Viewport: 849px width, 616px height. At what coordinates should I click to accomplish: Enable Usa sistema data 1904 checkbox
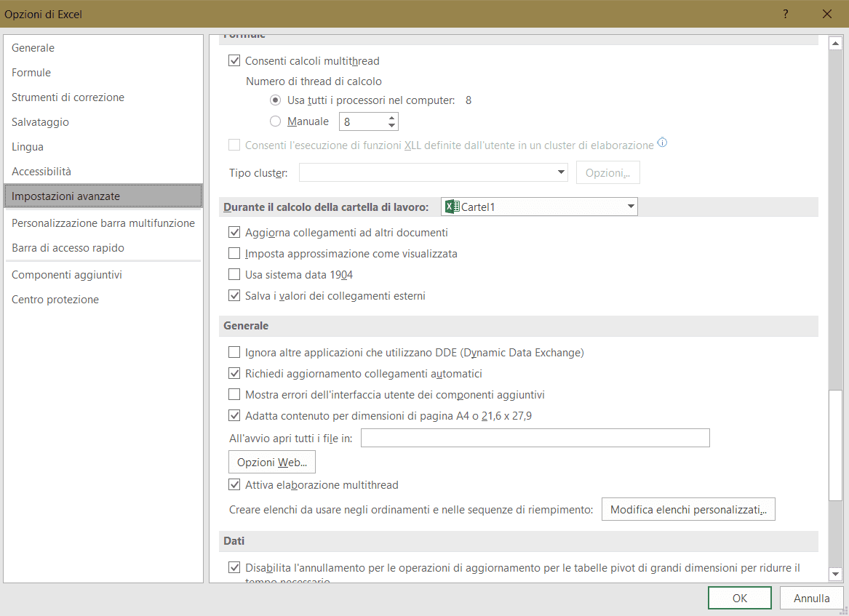coord(234,275)
